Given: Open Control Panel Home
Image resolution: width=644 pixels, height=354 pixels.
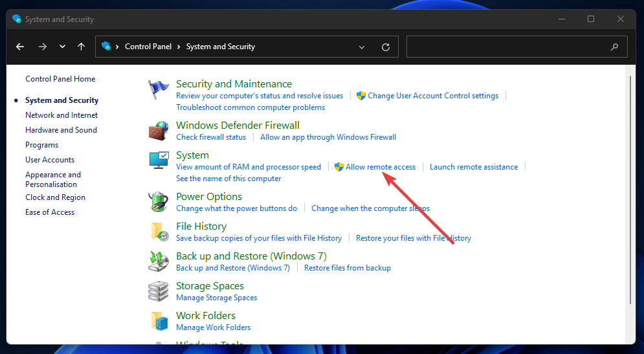Looking at the screenshot, I should pyautogui.click(x=60, y=79).
